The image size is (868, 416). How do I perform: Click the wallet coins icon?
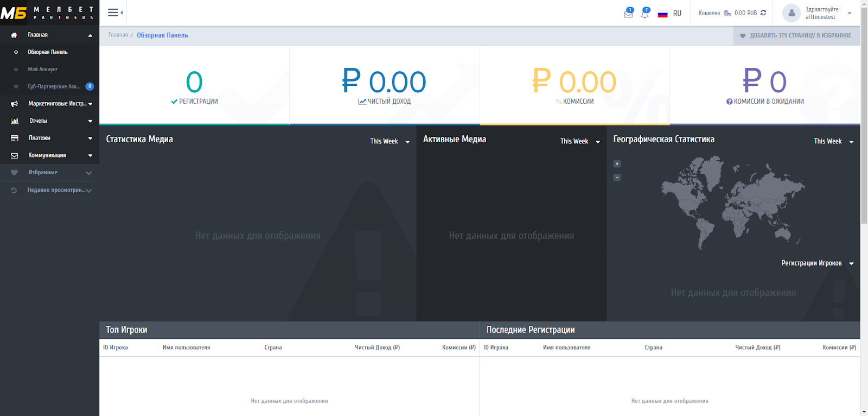[727, 13]
